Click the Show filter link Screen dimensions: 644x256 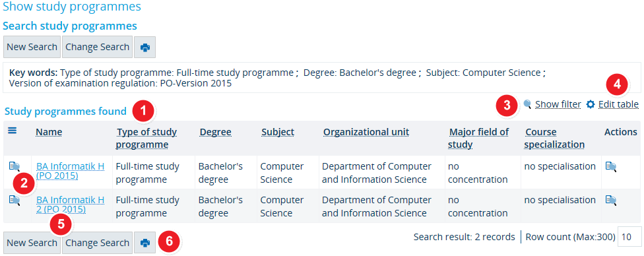click(558, 104)
